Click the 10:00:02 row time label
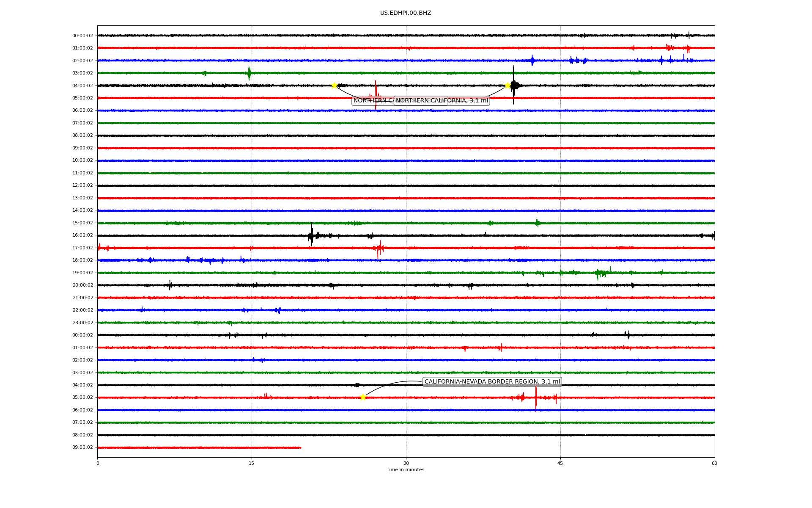The width and height of the screenshot is (812, 508). click(82, 160)
